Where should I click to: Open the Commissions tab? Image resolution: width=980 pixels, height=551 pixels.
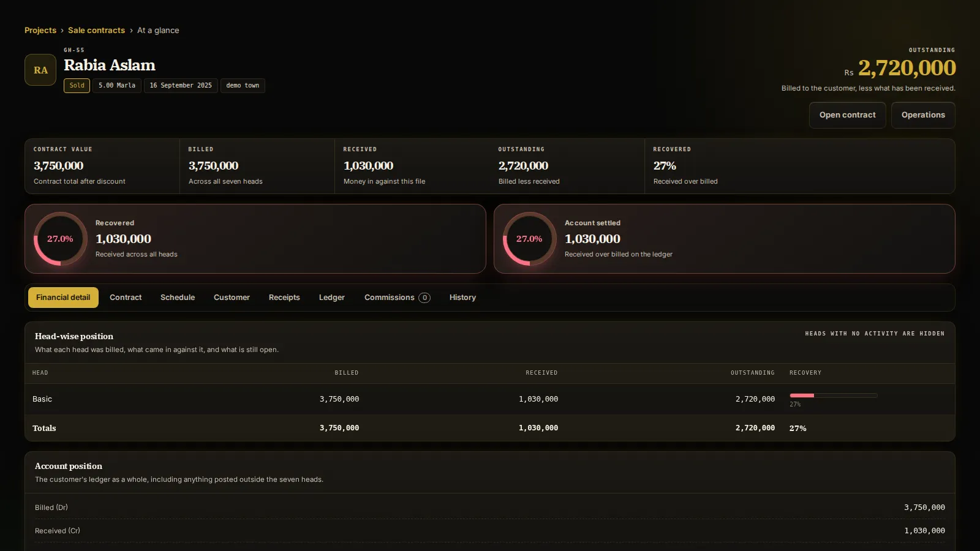[397, 298]
